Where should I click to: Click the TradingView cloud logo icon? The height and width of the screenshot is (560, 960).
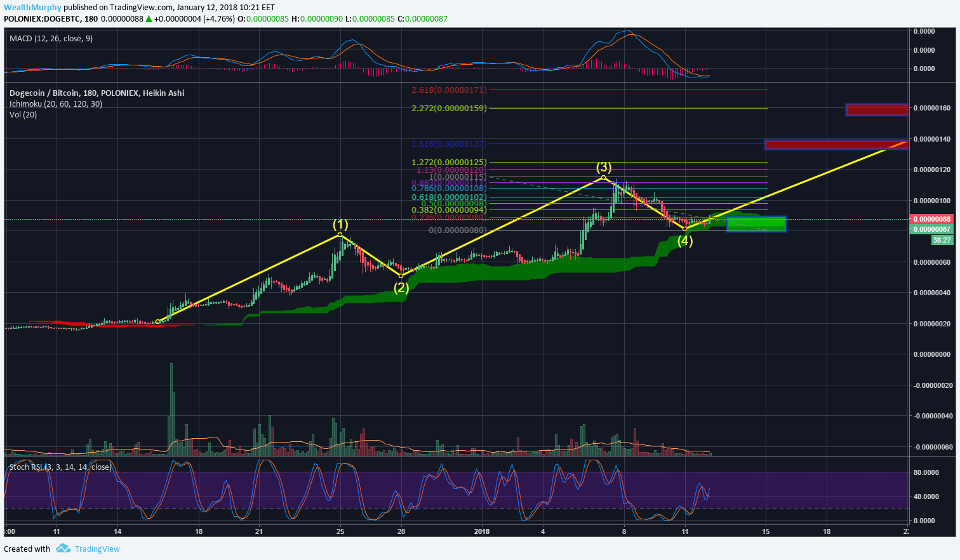tap(62, 549)
